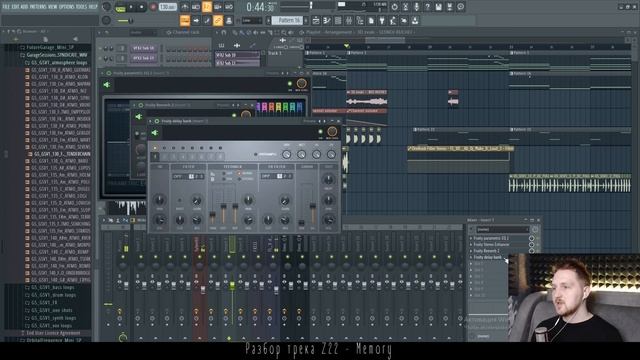Click the question mark help icon

click(427, 7)
